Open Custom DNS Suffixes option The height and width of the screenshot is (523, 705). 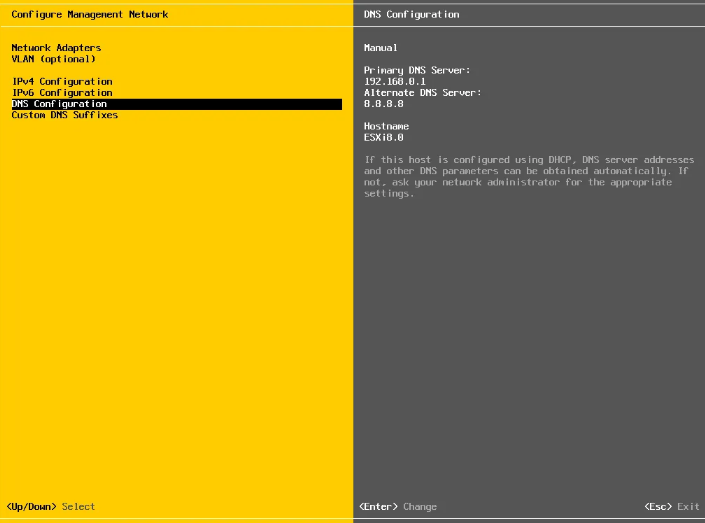65,115
